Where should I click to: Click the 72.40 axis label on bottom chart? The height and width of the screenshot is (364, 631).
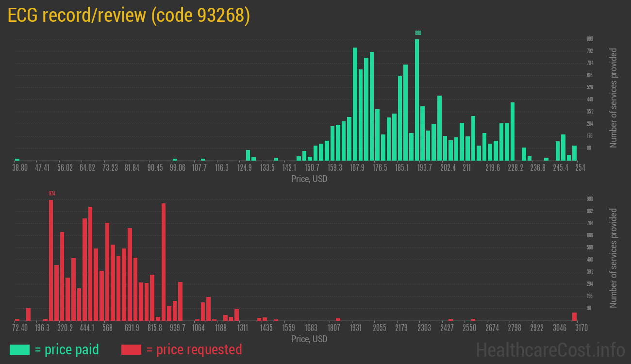20,328
